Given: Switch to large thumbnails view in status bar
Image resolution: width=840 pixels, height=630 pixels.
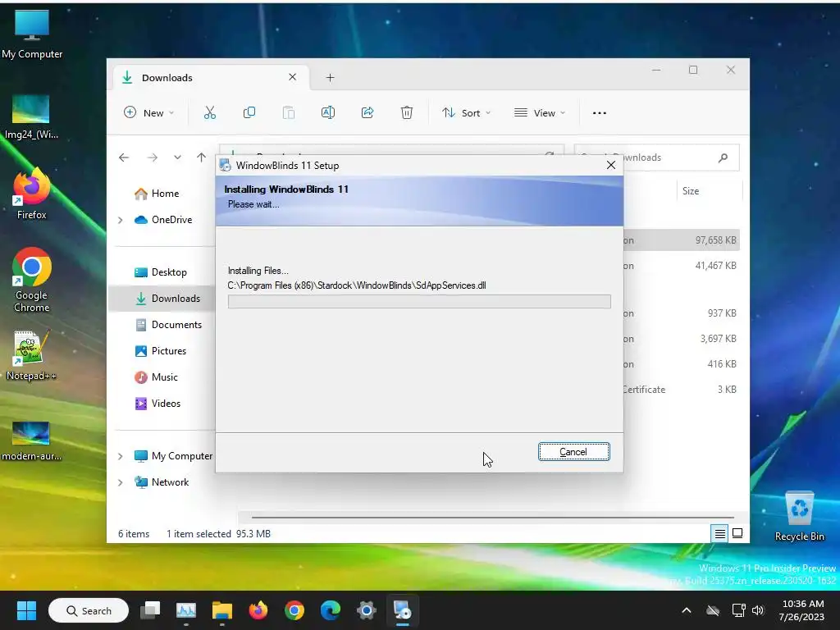Looking at the screenshot, I should [737, 533].
